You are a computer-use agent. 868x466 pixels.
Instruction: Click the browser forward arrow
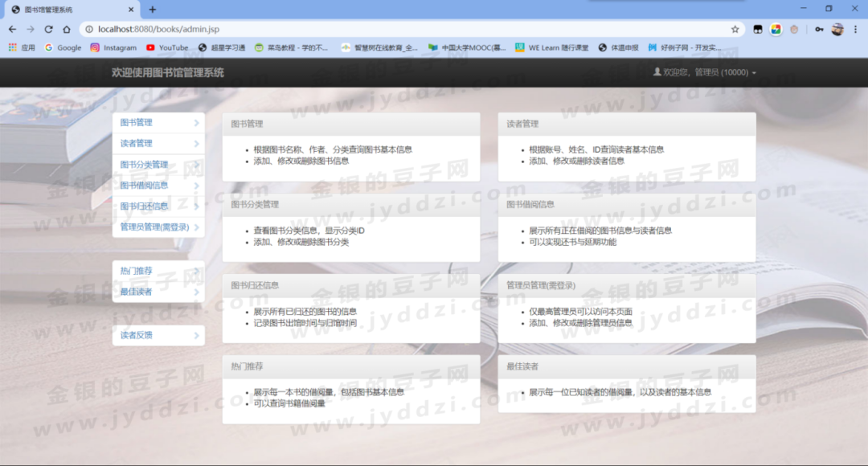[x=31, y=30]
